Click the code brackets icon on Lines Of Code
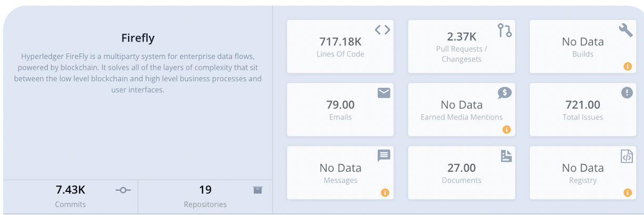This screenshot has width=644, height=215. [x=383, y=30]
